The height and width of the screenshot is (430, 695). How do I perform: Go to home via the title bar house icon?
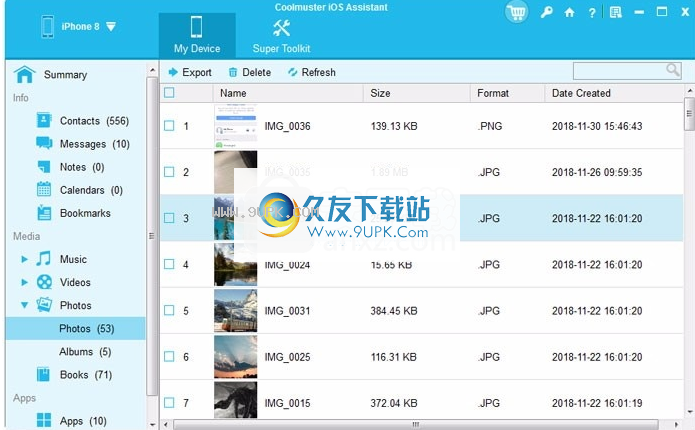click(569, 12)
